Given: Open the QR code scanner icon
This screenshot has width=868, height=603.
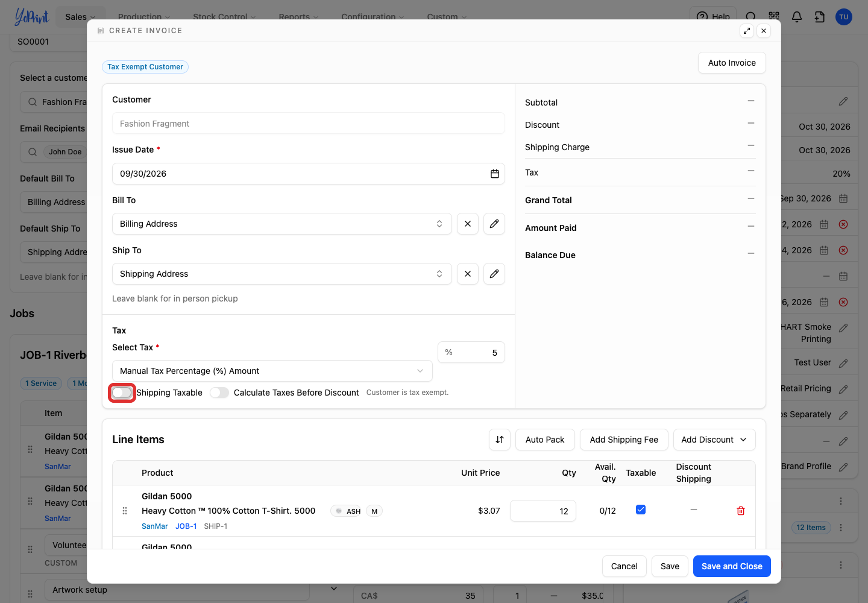Looking at the screenshot, I should pos(774,17).
